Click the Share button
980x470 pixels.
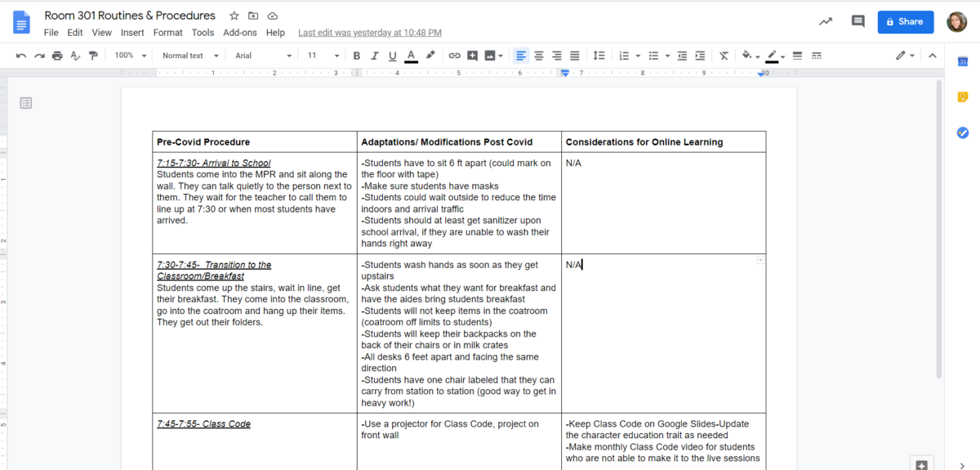click(905, 22)
